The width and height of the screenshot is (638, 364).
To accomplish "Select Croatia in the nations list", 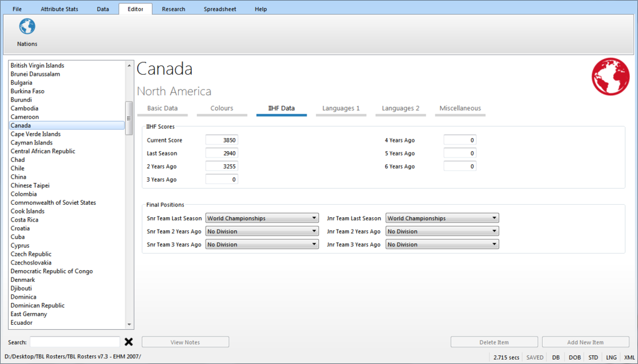I will click(x=67, y=228).
